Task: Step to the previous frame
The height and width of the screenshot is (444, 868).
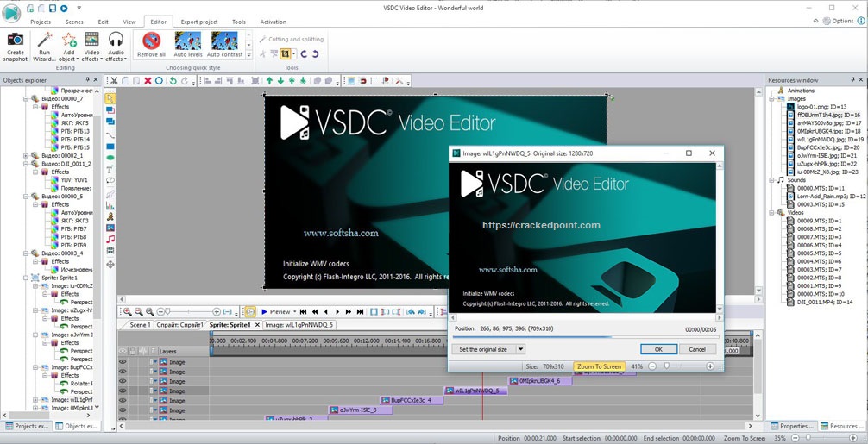Action: coord(326,312)
